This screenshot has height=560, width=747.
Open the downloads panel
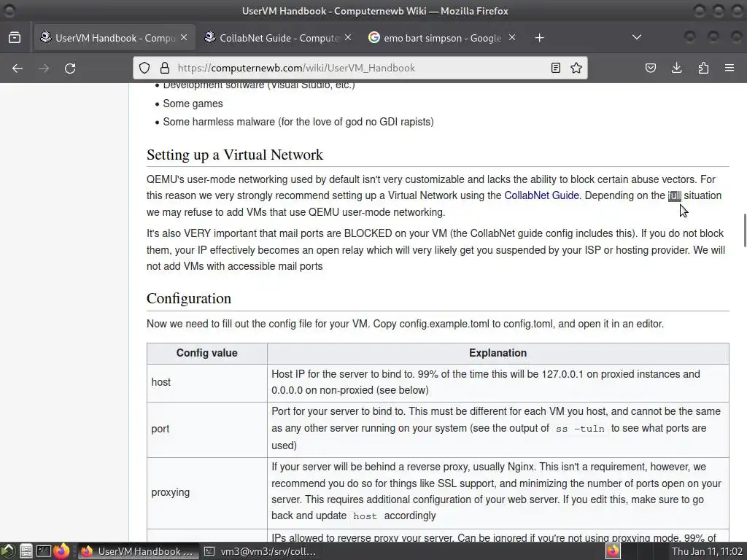coord(676,68)
